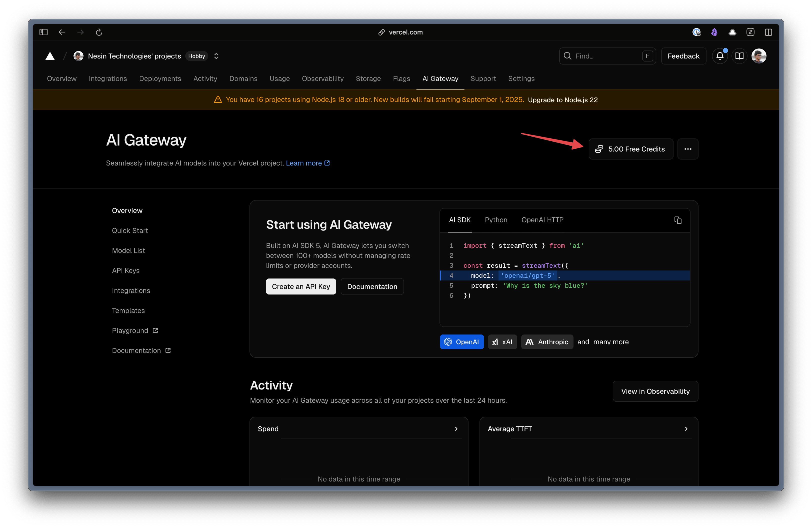Select the Python code tab
The height and width of the screenshot is (528, 812).
click(496, 220)
